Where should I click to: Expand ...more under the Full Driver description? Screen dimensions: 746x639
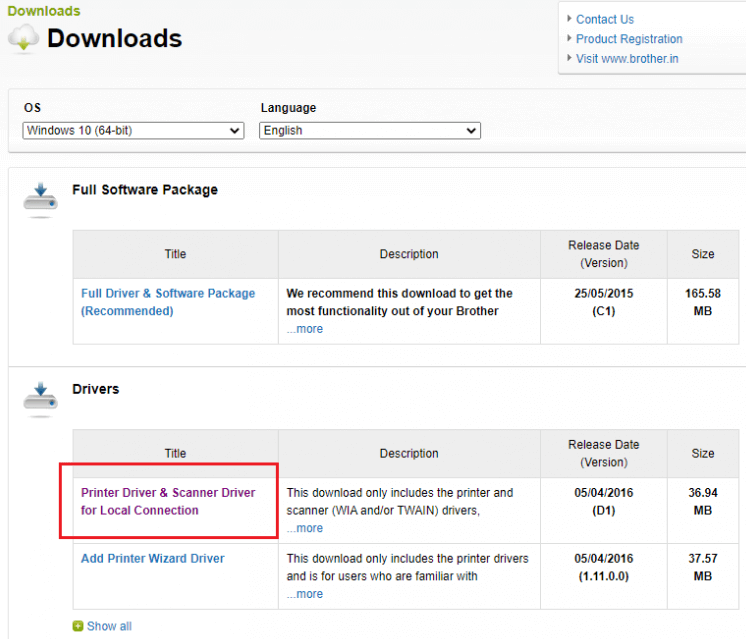pos(305,329)
